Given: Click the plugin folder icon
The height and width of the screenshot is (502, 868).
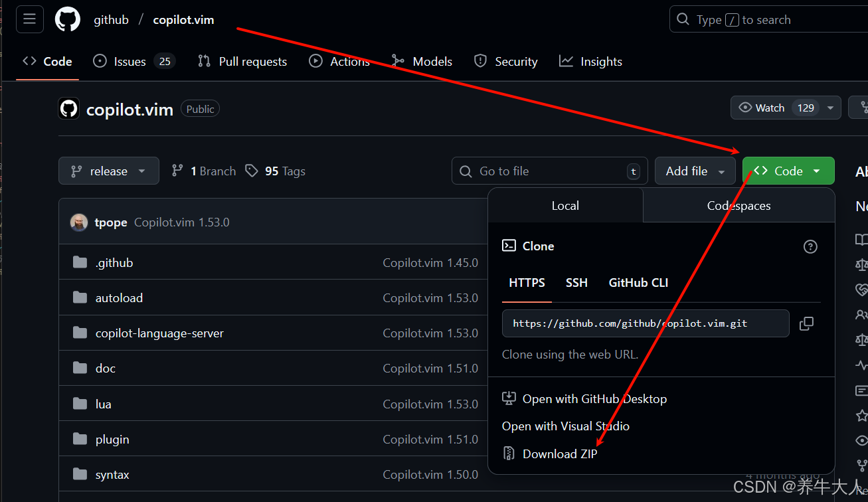Looking at the screenshot, I should coord(80,439).
